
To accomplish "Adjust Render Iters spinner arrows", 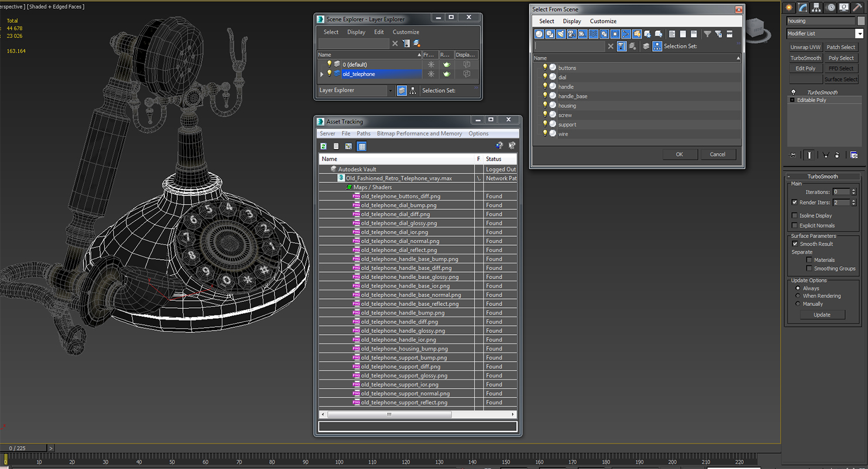I will click(x=853, y=202).
